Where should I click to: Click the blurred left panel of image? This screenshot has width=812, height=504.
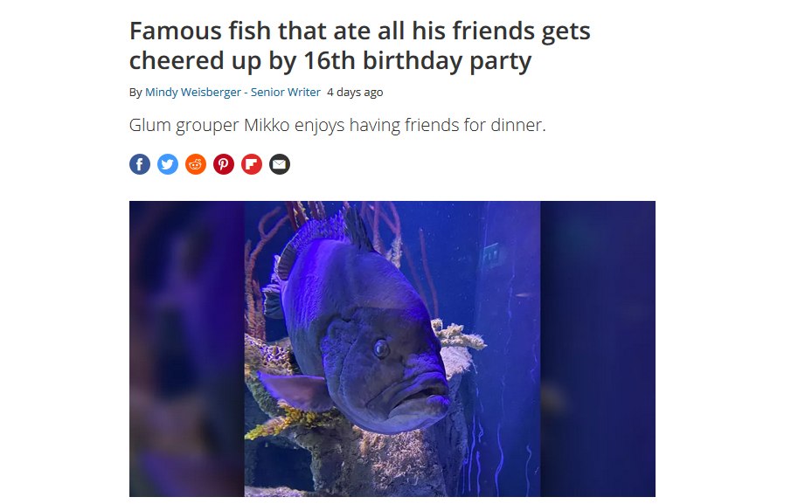coord(187,349)
